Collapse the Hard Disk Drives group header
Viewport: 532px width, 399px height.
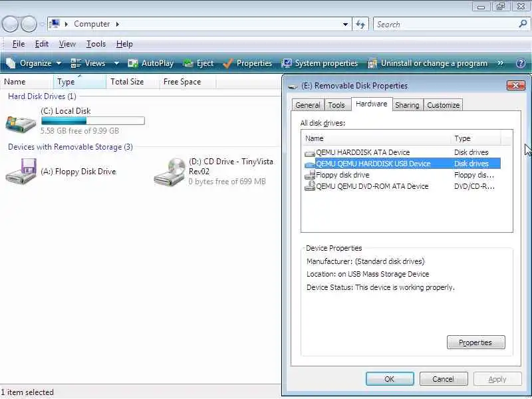pos(42,96)
